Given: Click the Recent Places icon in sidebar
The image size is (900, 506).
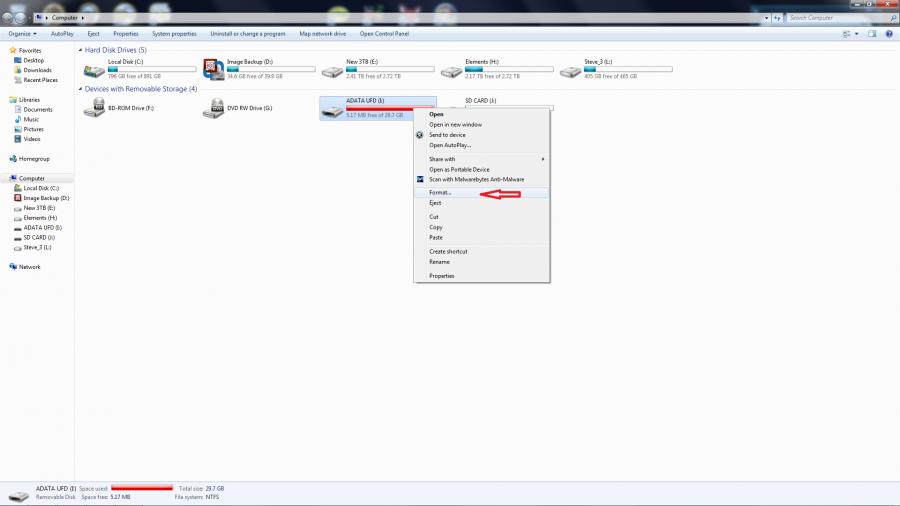Looking at the screenshot, I should pyautogui.click(x=18, y=80).
